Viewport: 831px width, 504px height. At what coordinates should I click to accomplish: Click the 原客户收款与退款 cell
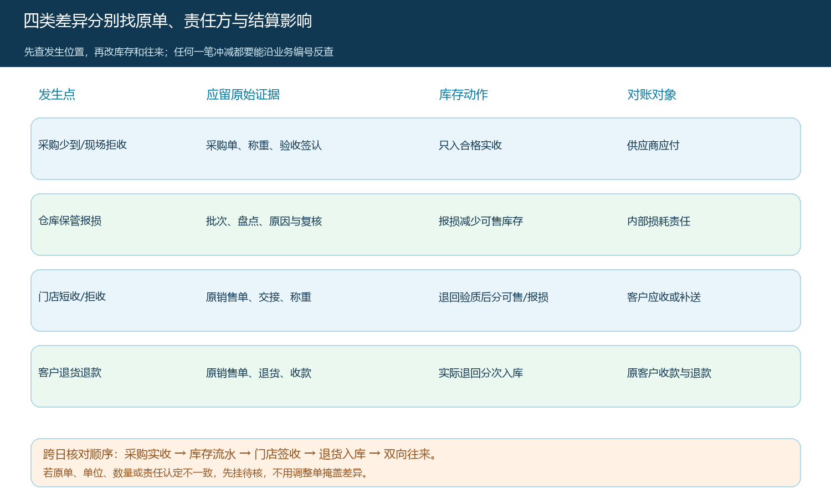669,373
